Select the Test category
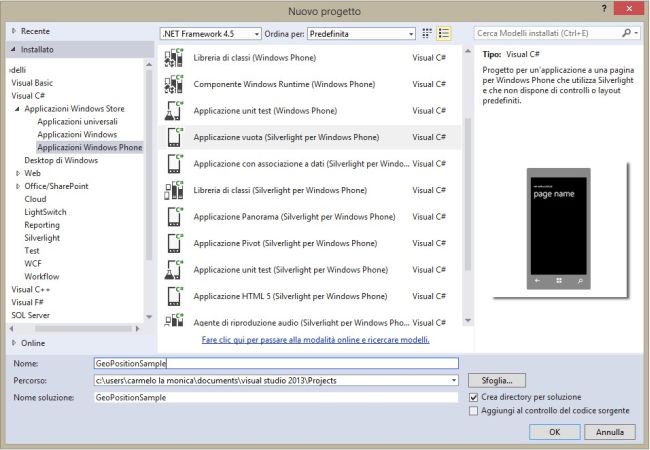Viewport: 650px width, 450px height. tap(32, 251)
